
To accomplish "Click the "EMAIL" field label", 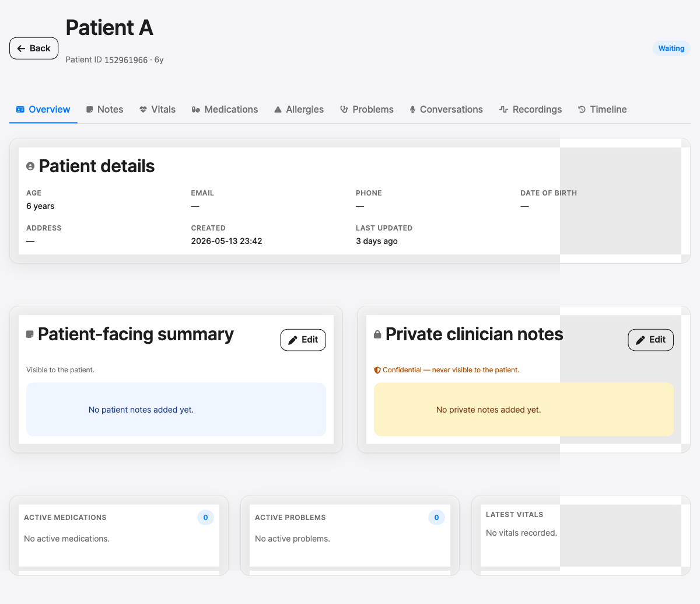I will tap(202, 193).
